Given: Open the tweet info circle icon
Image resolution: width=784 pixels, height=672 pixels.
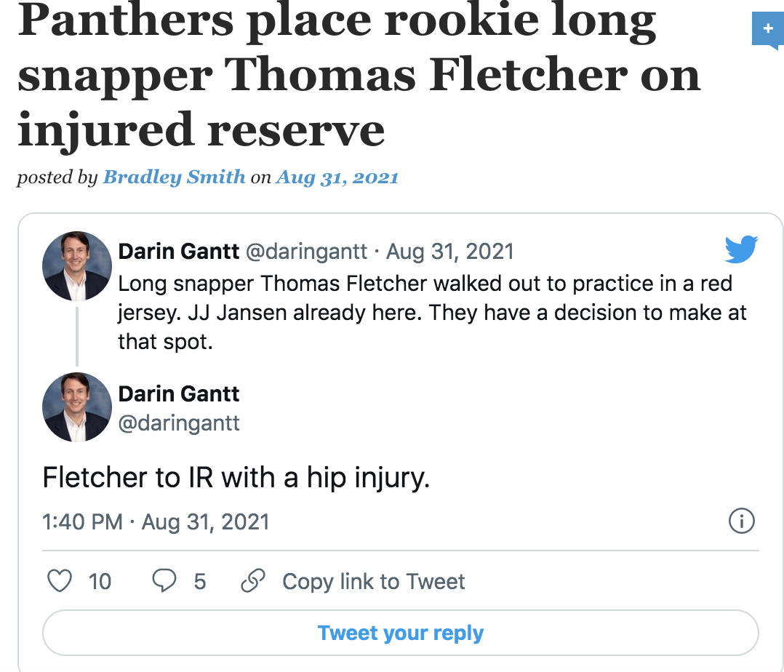Looking at the screenshot, I should click(x=742, y=521).
